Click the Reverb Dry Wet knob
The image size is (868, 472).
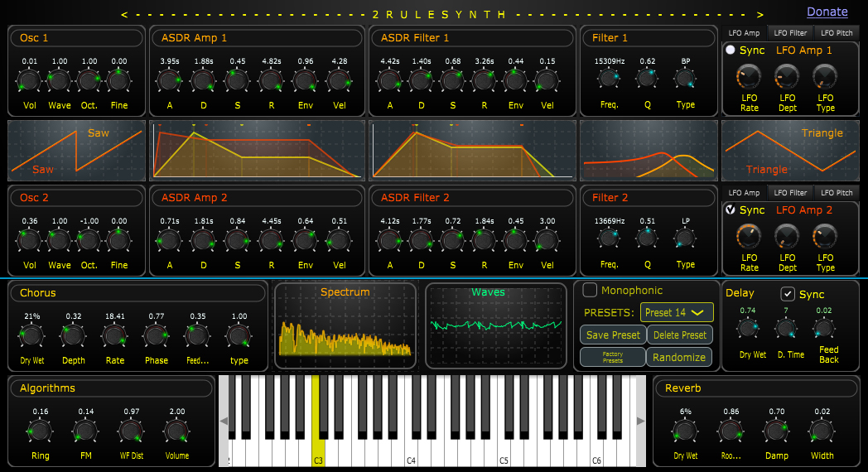click(685, 431)
